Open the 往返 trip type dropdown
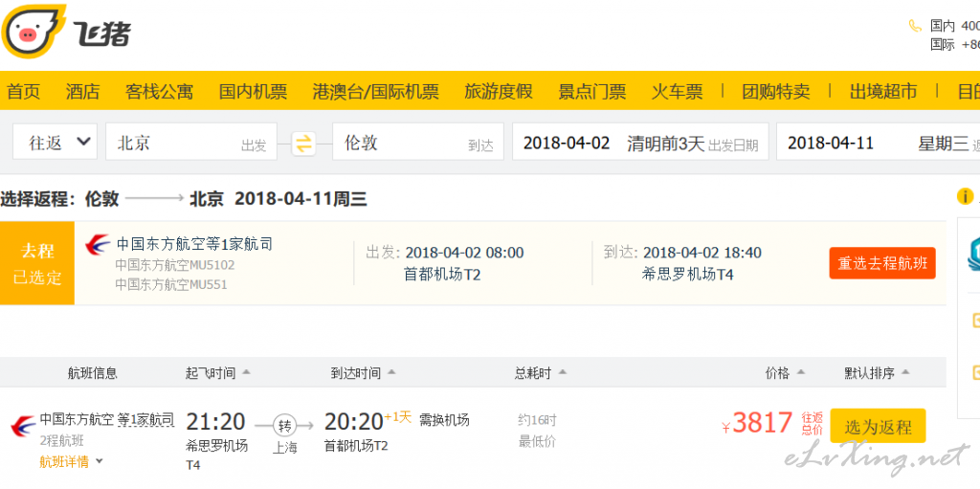The width and height of the screenshot is (980, 489). click(x=55, y=142)
